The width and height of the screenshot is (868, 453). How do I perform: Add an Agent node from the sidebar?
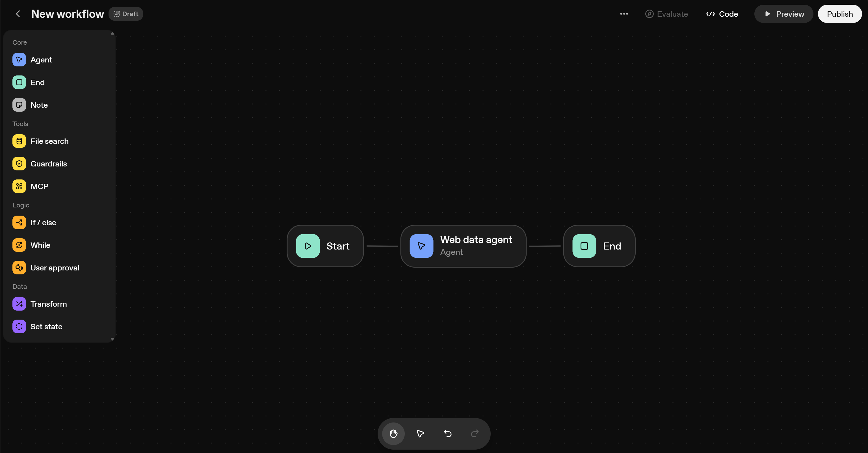pyautogui.click(x=41, y=60)
